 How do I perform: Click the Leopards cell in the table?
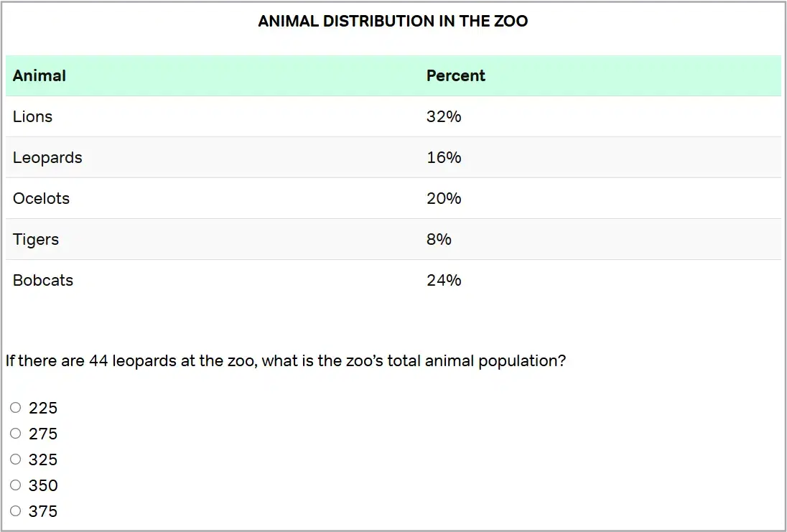pos(47,158)
